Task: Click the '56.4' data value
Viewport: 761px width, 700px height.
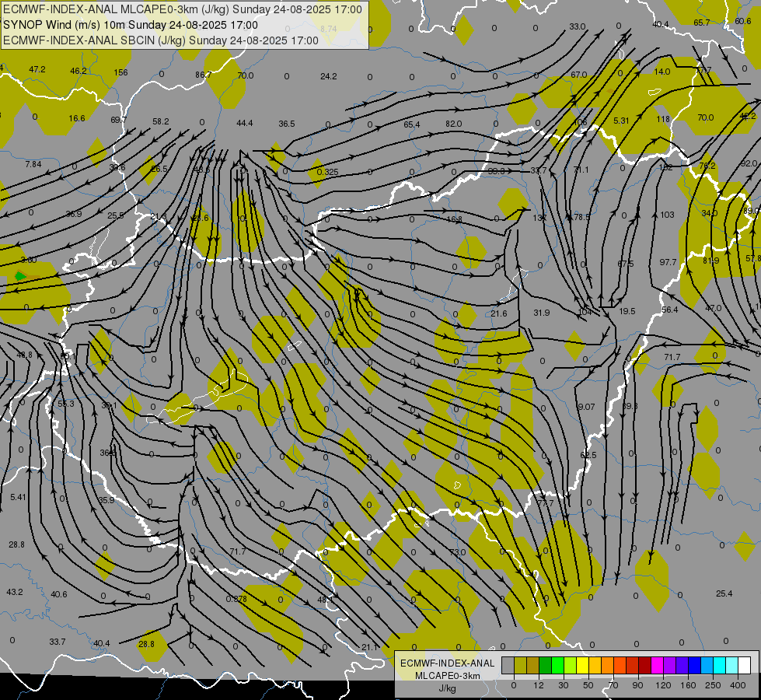Action: tap(670, 310)
